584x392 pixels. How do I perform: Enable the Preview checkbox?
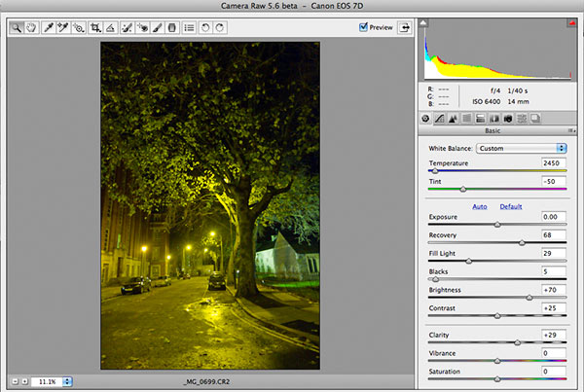click(363, 27)
